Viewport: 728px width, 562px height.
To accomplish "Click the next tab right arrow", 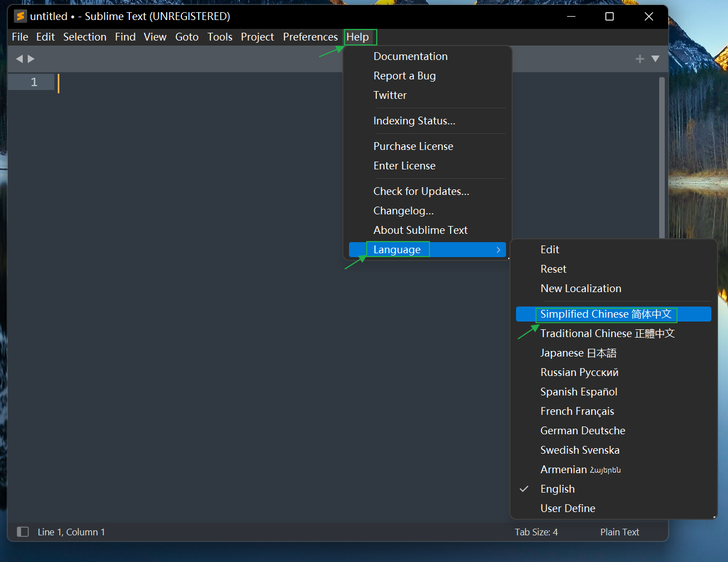I will point(31,59).
